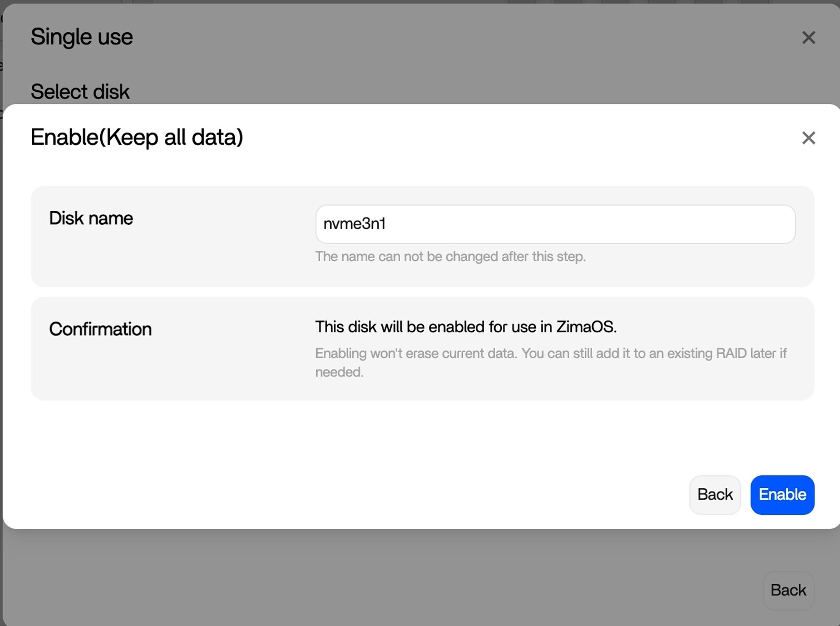This screenshot has width=840, height=626.
Task: Click the Confirmation label
Action: tap(100, 329)
